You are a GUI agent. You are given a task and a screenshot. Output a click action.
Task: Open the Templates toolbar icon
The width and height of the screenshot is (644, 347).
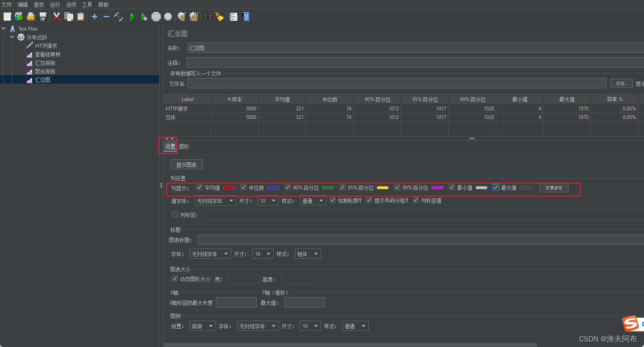19,17
